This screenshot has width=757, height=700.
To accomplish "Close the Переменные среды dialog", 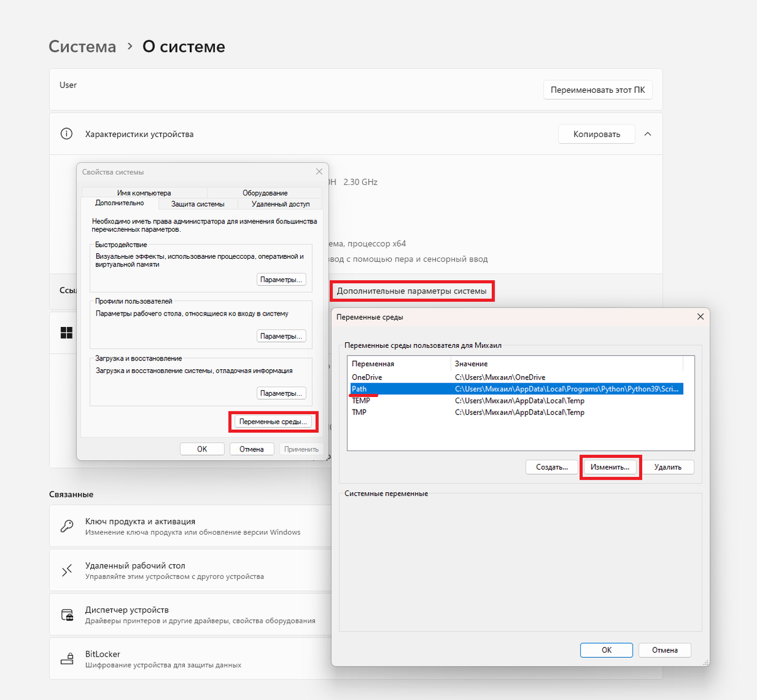I will pos(700,317).
